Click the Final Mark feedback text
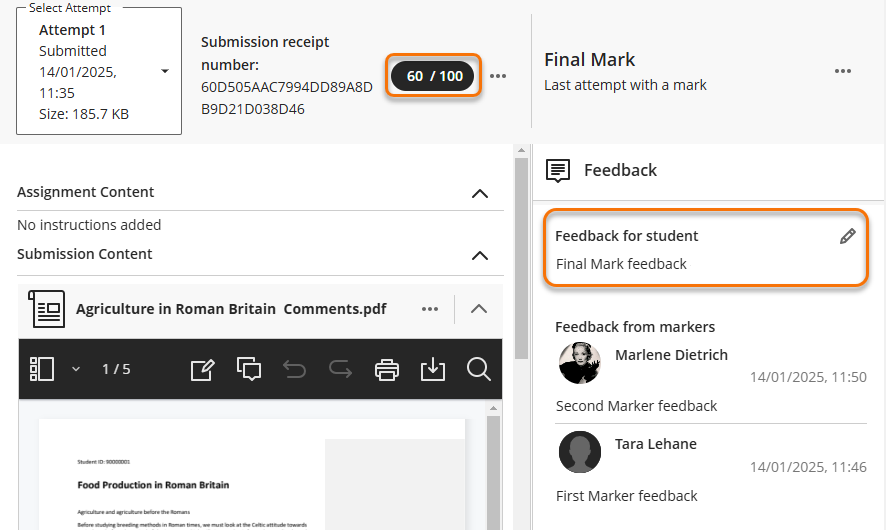Image resolution: width=886 pixels, height=530 pixels. click(621, 264)
